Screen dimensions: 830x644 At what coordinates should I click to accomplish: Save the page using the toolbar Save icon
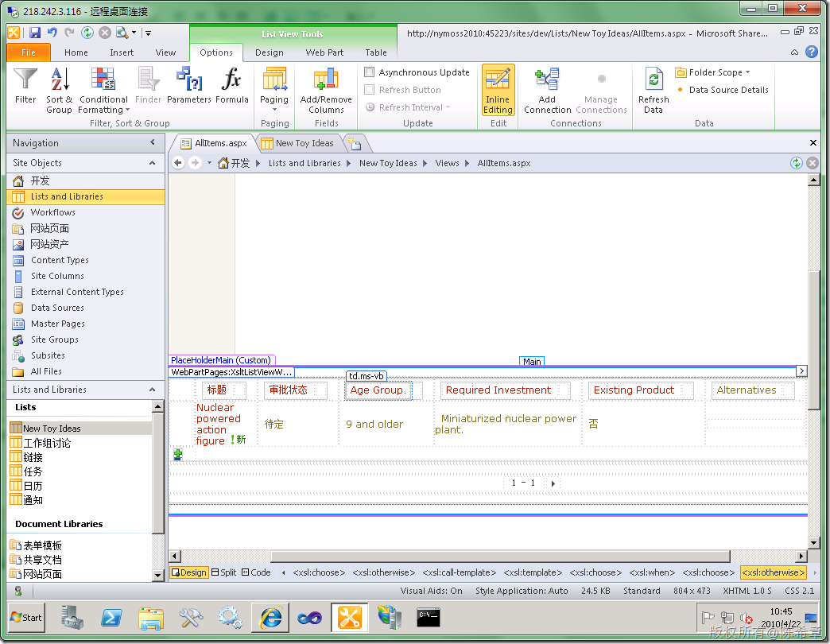(35, 33)
